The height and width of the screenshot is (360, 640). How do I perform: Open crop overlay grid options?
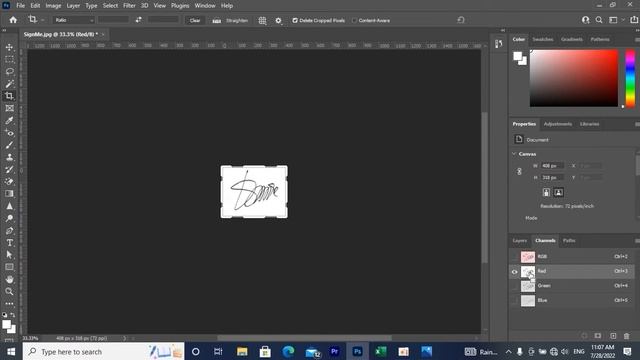262,20
